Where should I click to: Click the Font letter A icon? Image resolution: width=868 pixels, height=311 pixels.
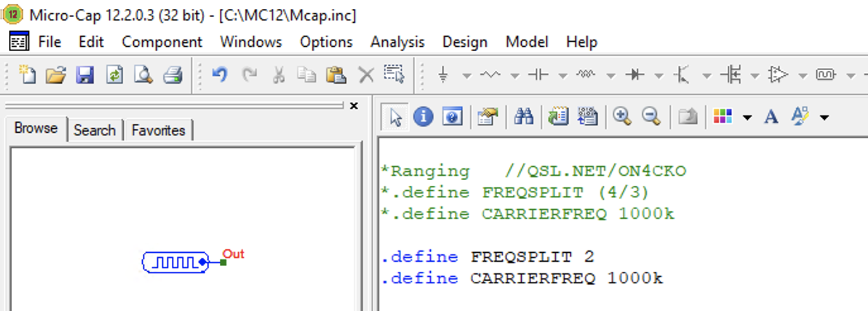point(771,116)
